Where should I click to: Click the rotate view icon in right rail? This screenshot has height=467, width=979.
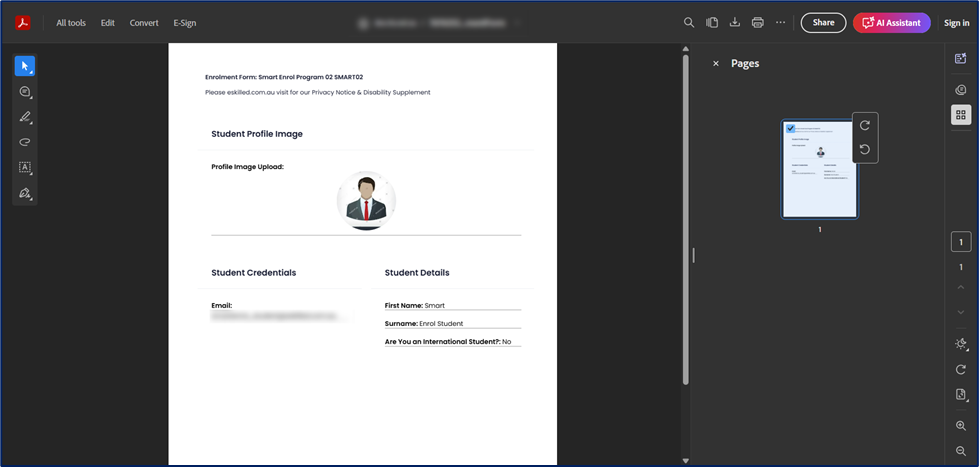(x=961, y=370)
